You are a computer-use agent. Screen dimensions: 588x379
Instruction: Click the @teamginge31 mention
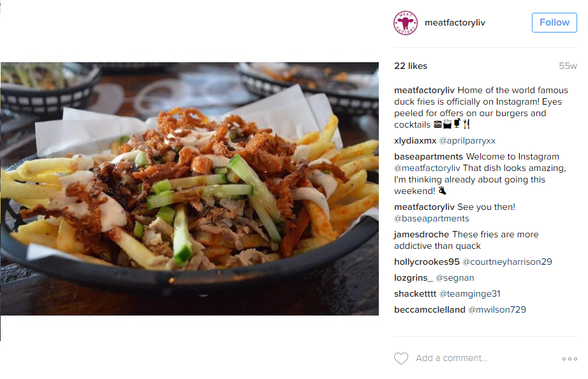[469, 294]
